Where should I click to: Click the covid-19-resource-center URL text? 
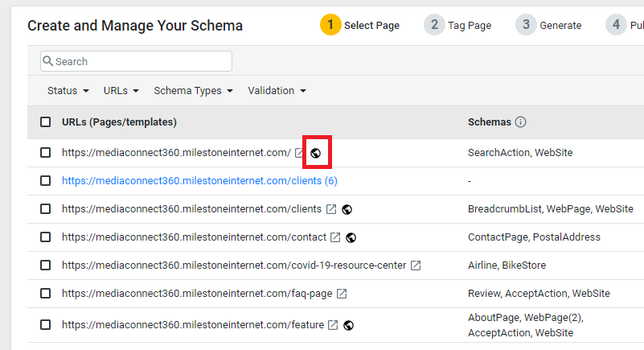(x=234, y=266)
